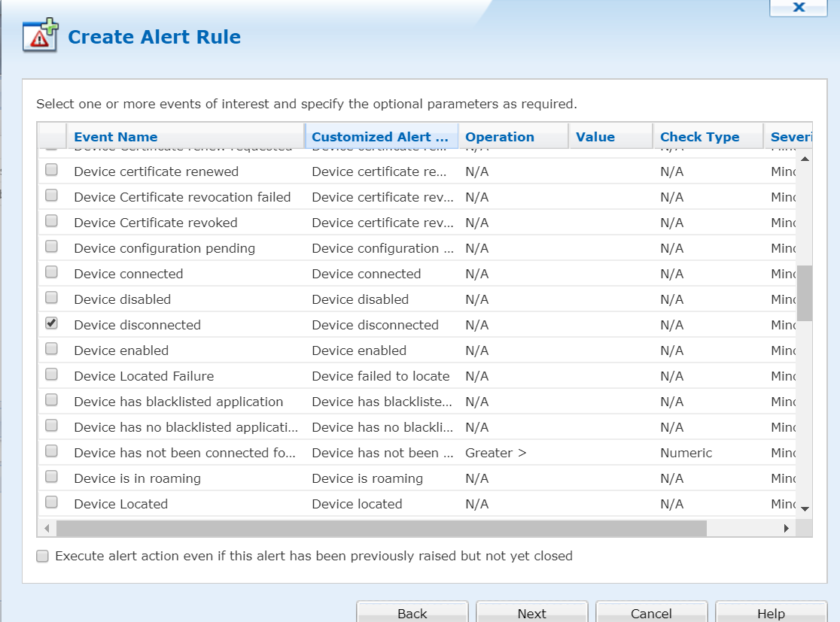Viewport: 840px width, 622px height.
Task: Close the Create Alert Rule dialog
Action: (799, 8)
